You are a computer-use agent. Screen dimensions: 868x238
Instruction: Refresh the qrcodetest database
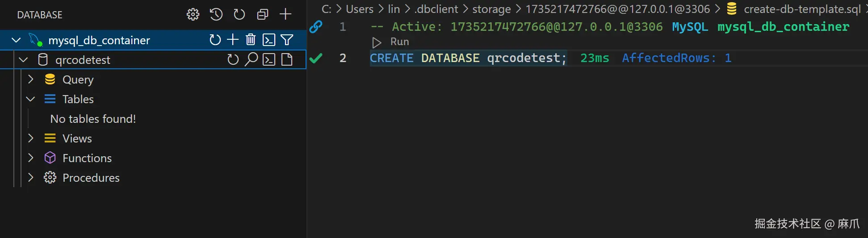click(233, 59)
